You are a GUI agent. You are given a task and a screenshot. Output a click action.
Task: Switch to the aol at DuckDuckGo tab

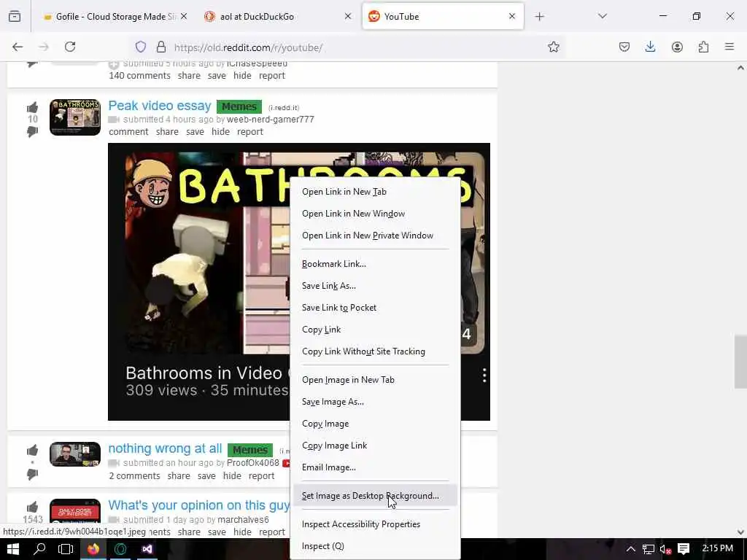tap(279, 17)
